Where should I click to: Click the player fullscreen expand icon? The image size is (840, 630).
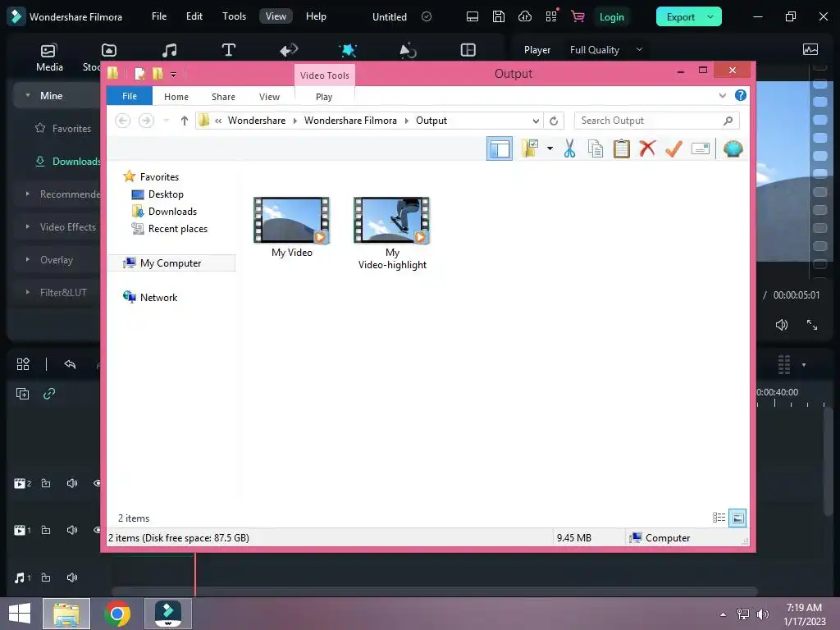tap(812, 325)
